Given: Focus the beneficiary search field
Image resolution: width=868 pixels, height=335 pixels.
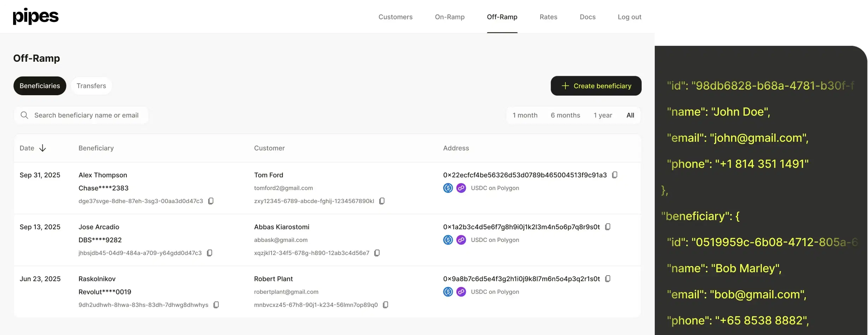Looking at the screenshot, I should tap(86, 115).
